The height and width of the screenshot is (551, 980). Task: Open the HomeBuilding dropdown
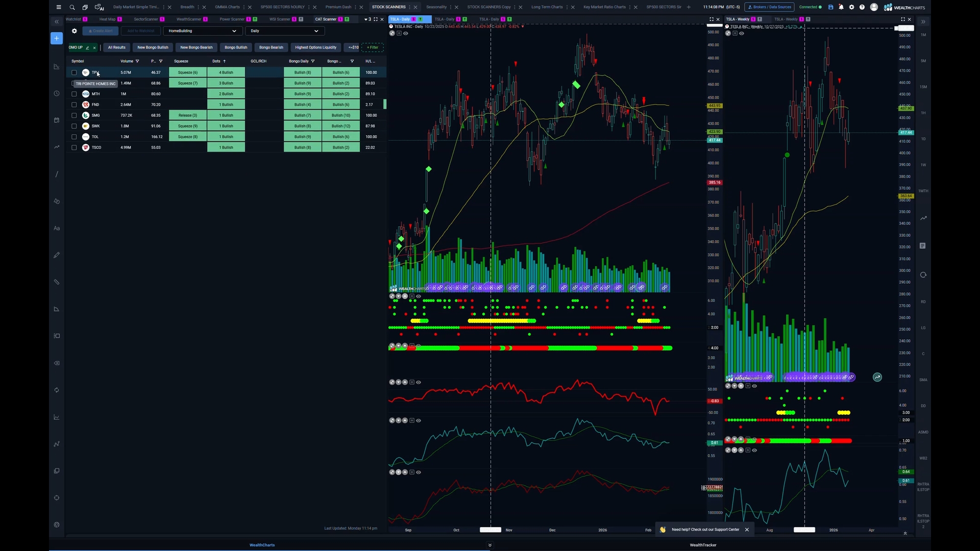click(202, 31)
